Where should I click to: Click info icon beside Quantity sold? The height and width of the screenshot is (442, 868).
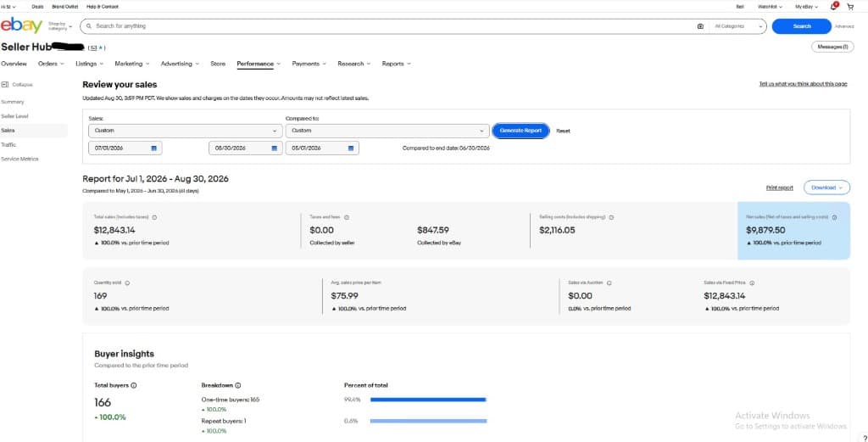(x=127, y=283)
